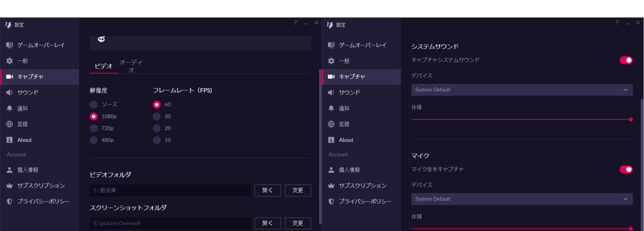
Task: Click the 変更 button for スクリーンショットフォルダ
Action: (x=298, y=223)
